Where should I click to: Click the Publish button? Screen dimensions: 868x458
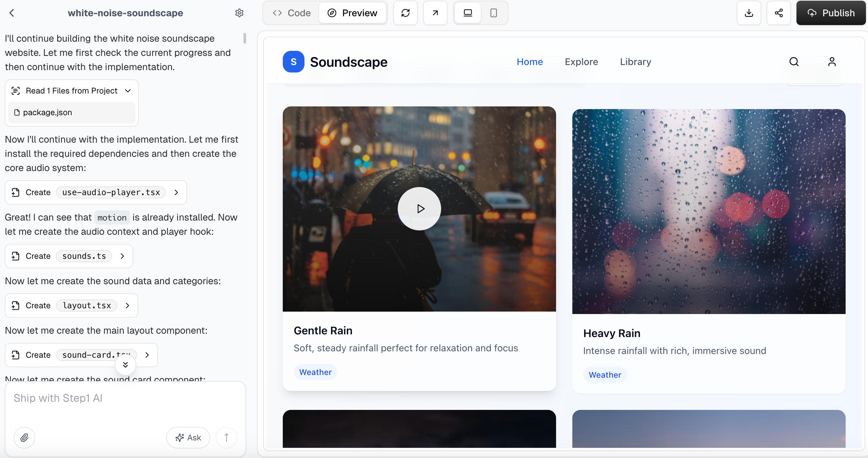pyautogui.click(x=831, y=13)
